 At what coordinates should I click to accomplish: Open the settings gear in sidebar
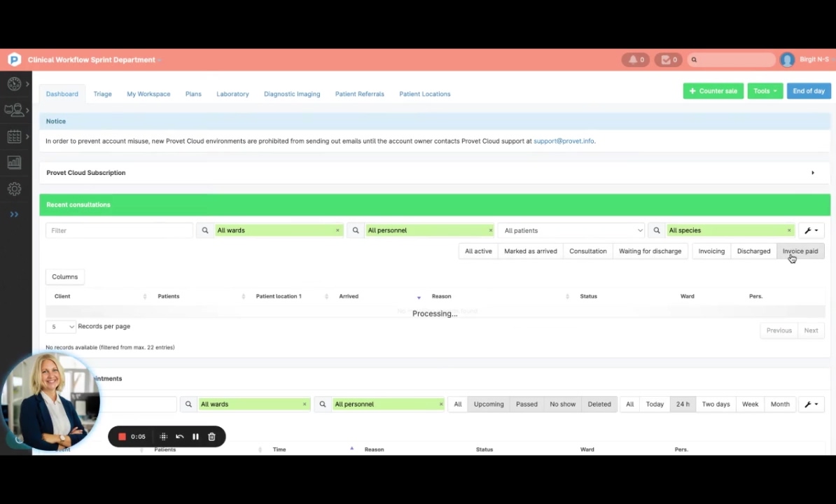pos(14,189)
